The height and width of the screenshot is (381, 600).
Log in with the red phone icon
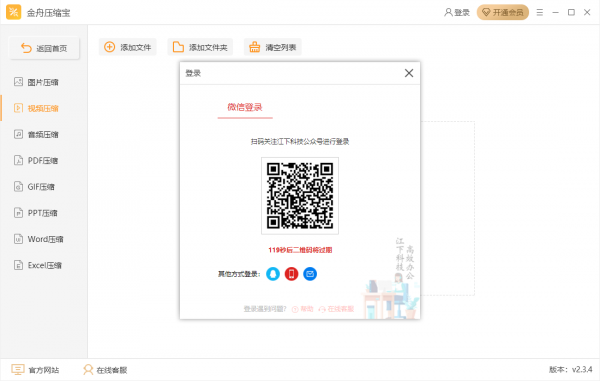click(x=292, y=274)
